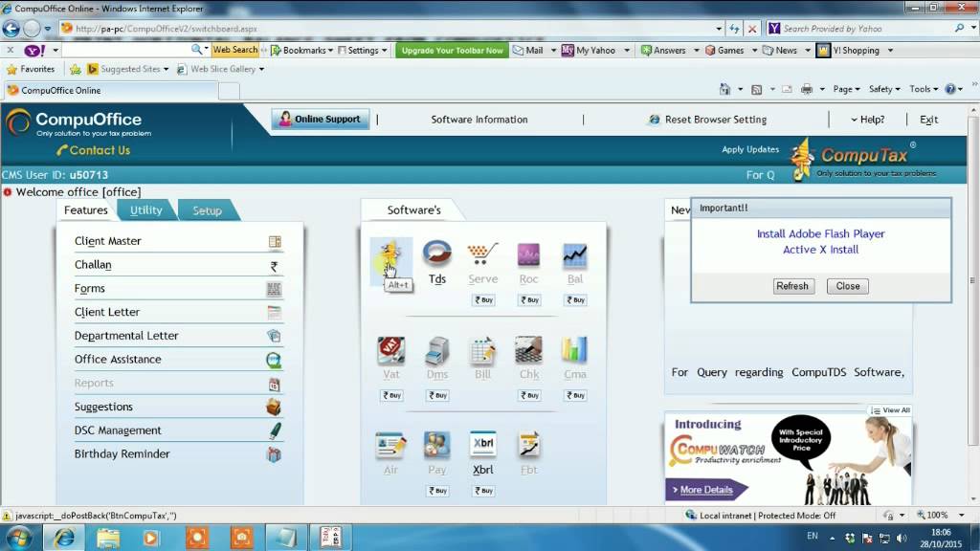Switch to the Setup tab
The width and height of the screenshot is (980, 551).
207,210
